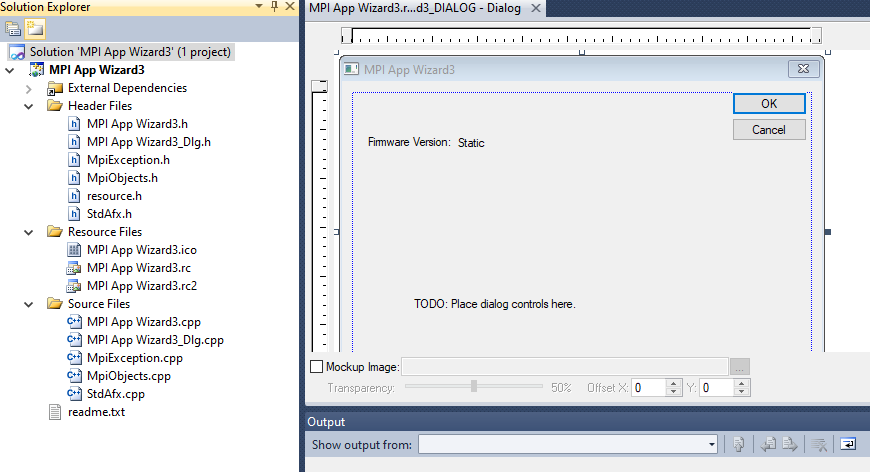
Task: Collapse the Header Files folder
Action: 29,106
